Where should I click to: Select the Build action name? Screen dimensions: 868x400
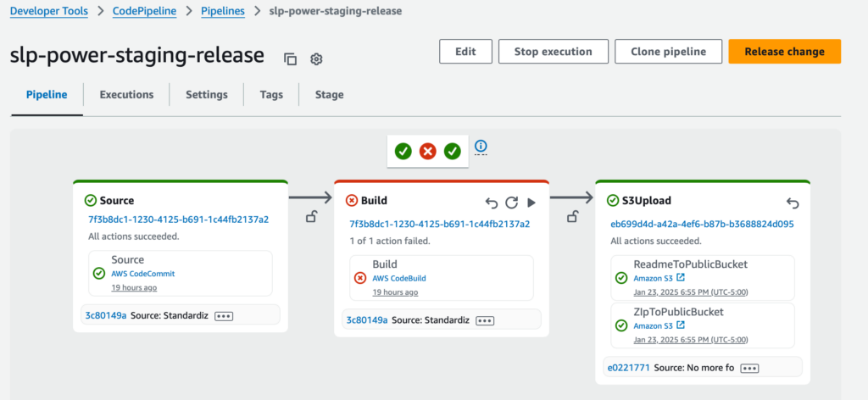pos(385,264)
